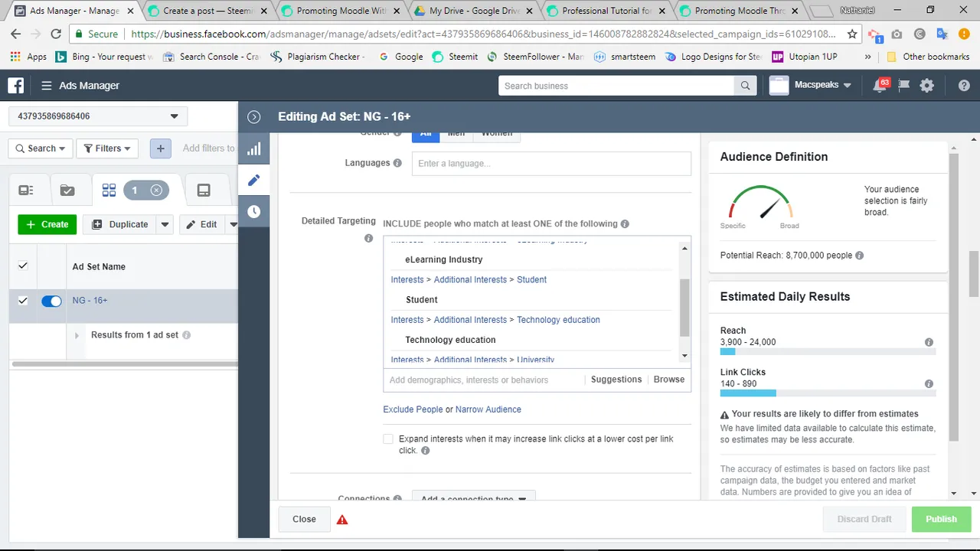Switch to the ads tab icon
The width and height of the screenshot is (980, 551).
tap(204, 191)
